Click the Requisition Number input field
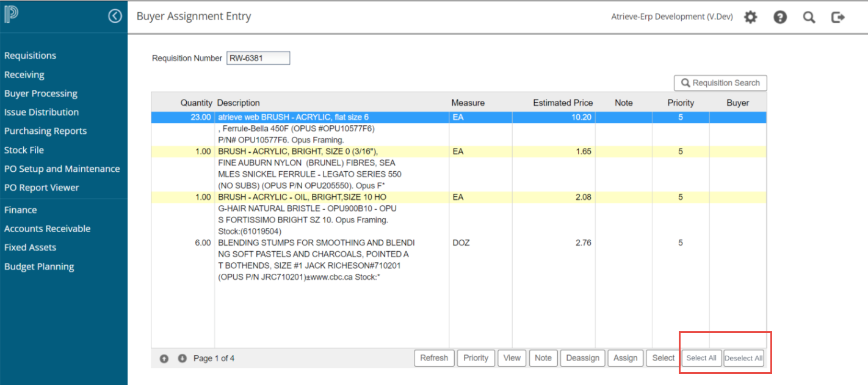 tap(258, 58)
